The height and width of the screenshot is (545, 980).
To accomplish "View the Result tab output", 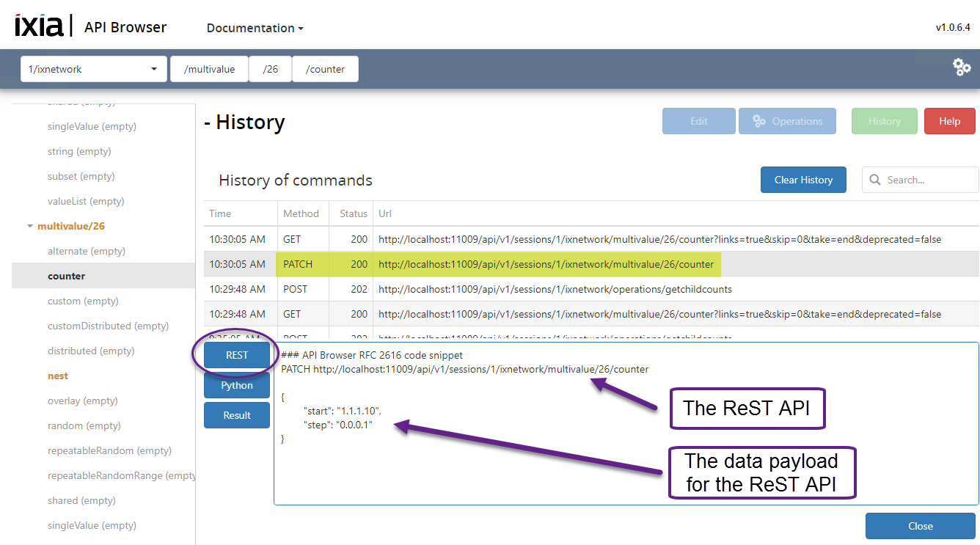I will [x=237, y=415].
